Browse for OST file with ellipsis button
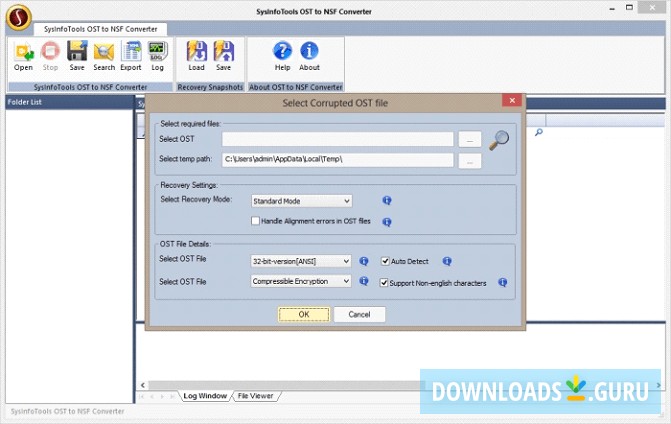Image resolution: width=671 pixels, height=424 pixels. 469,139
